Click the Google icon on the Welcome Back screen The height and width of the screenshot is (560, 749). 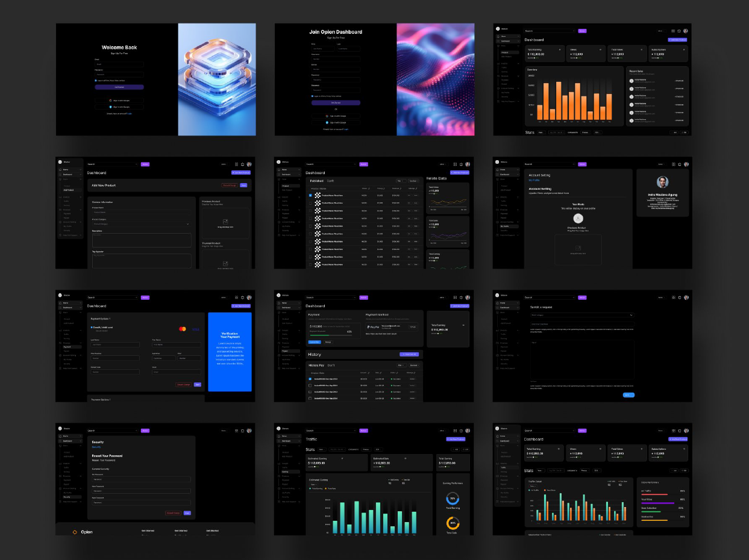pos(110,101)
